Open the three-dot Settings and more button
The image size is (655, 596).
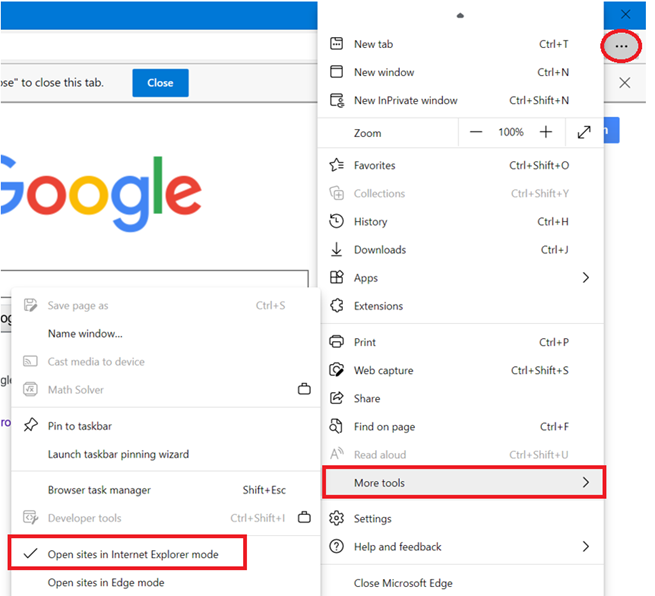[x=621, y=46]
